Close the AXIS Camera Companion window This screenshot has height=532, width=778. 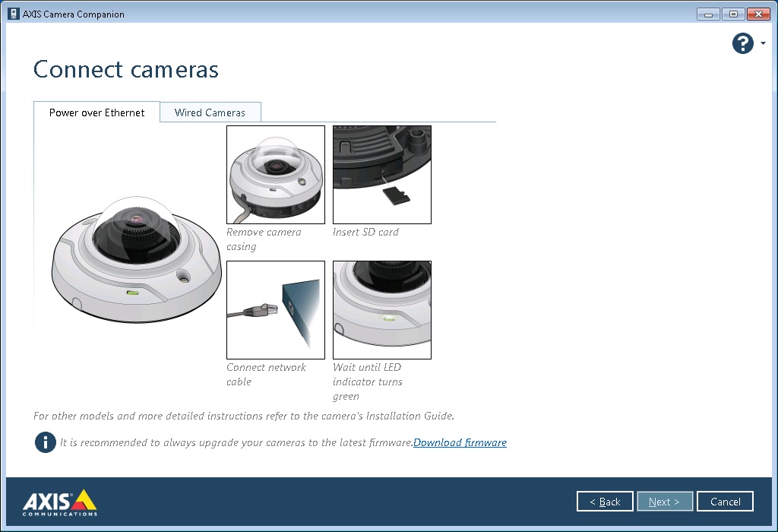tap(758, 14)
